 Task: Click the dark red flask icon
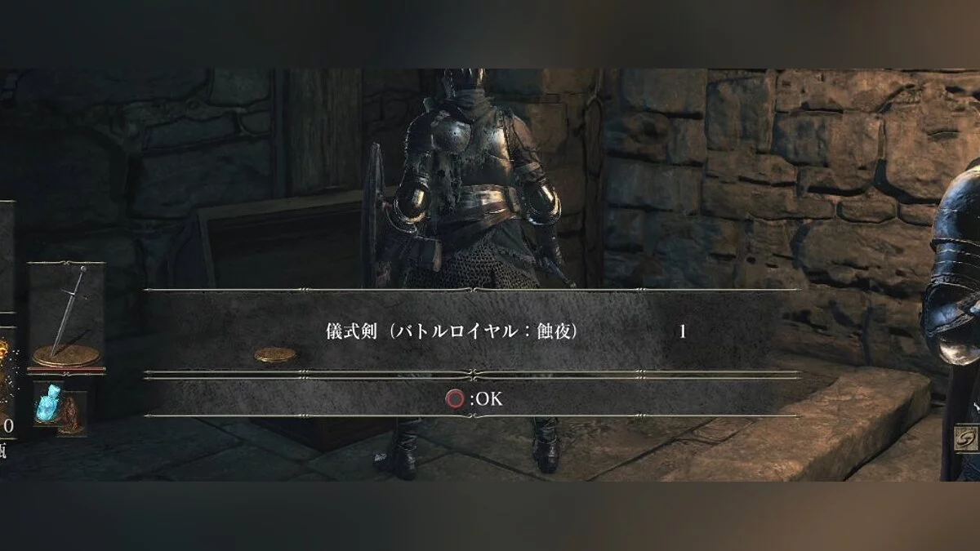point(73,412)
